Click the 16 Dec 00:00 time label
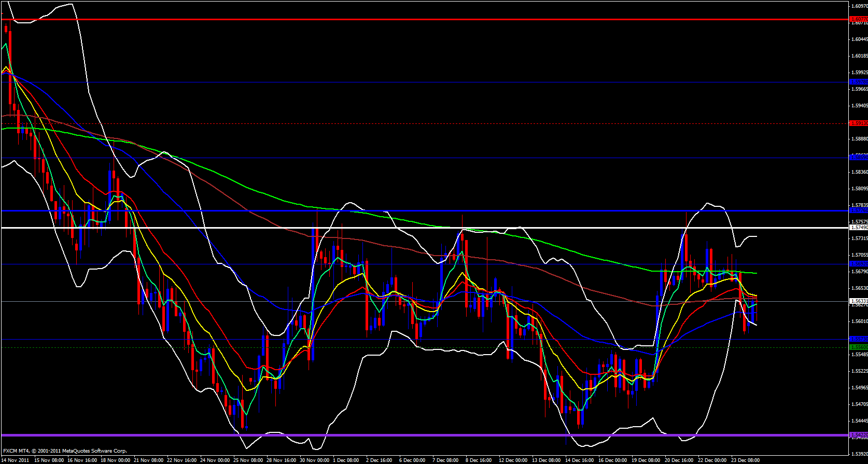This screenshot has width=868, height=464. (613, 460)
